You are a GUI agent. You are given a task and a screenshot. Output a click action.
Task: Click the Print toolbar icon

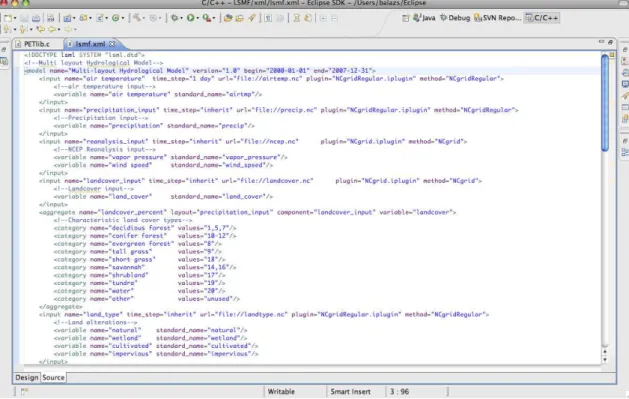coord(36,18)
